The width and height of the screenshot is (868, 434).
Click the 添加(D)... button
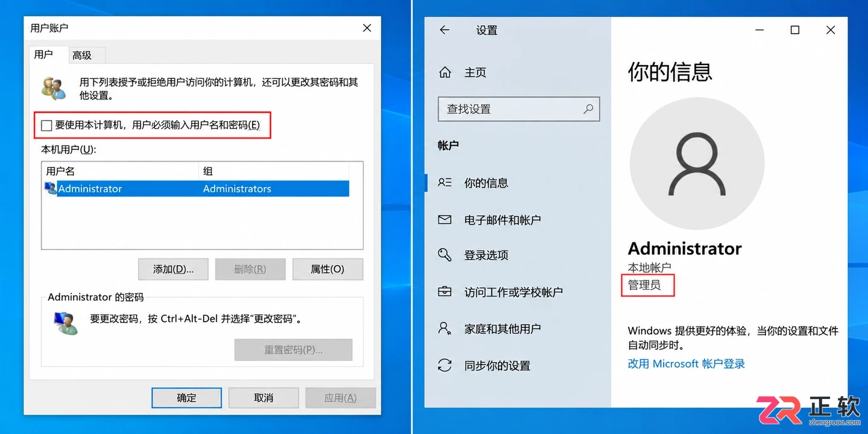tap(174, 269)
